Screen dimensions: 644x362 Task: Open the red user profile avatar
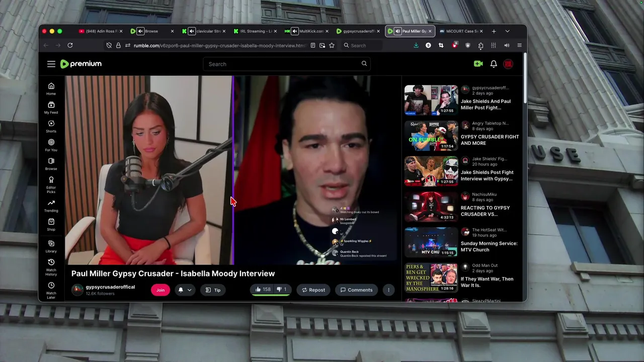tap(508, 64)
